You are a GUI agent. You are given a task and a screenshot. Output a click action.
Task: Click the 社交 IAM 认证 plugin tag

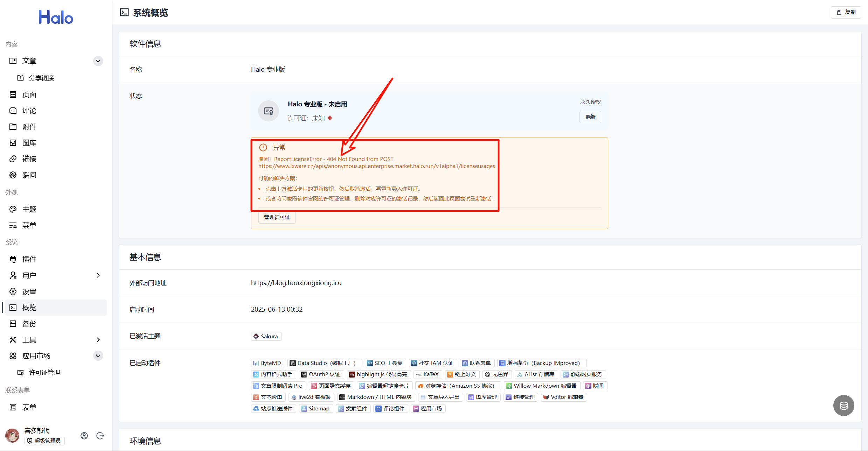click(433, 363)
